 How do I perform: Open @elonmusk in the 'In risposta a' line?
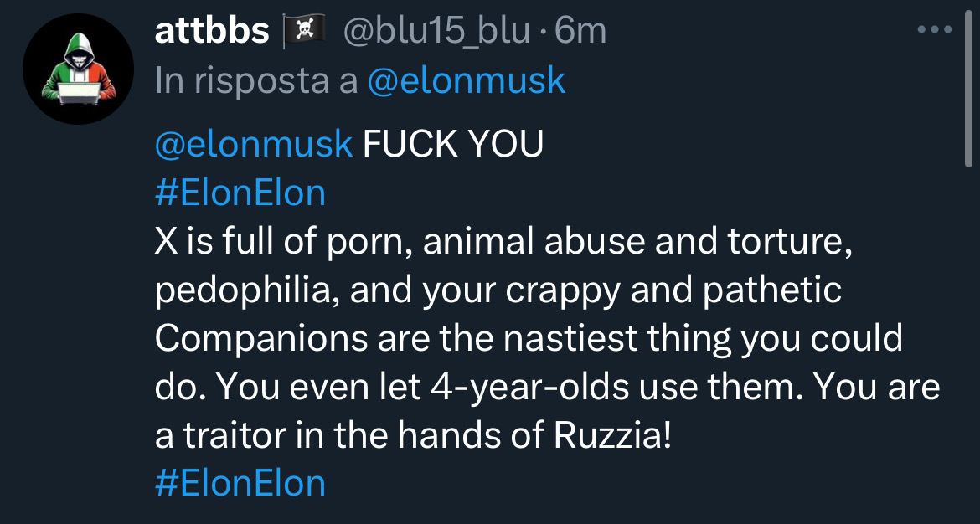pyautogui.click(x=467, y=80)
